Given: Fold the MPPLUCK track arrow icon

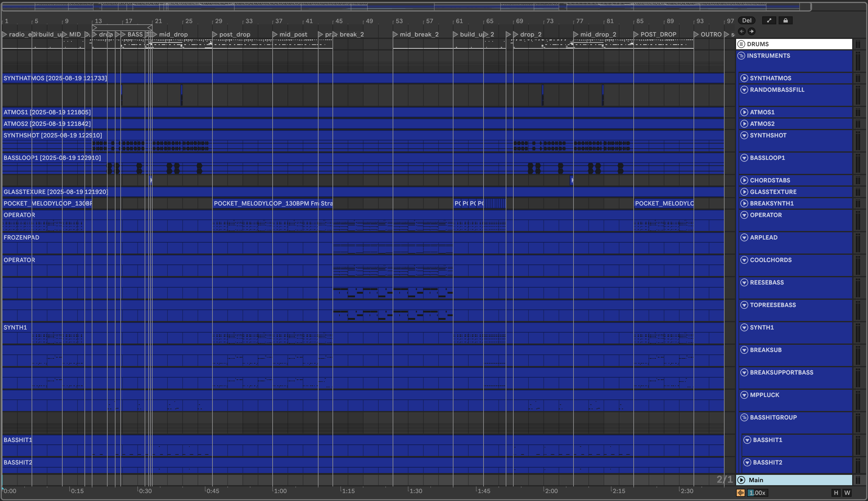Looking at the screenshot, I should (x=744, y=395).
